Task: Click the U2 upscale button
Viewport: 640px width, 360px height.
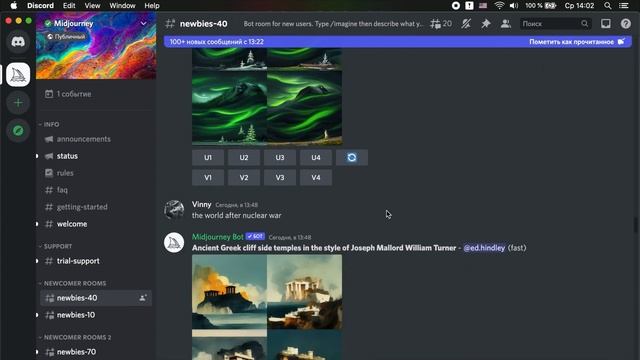Action: [244, 158]
